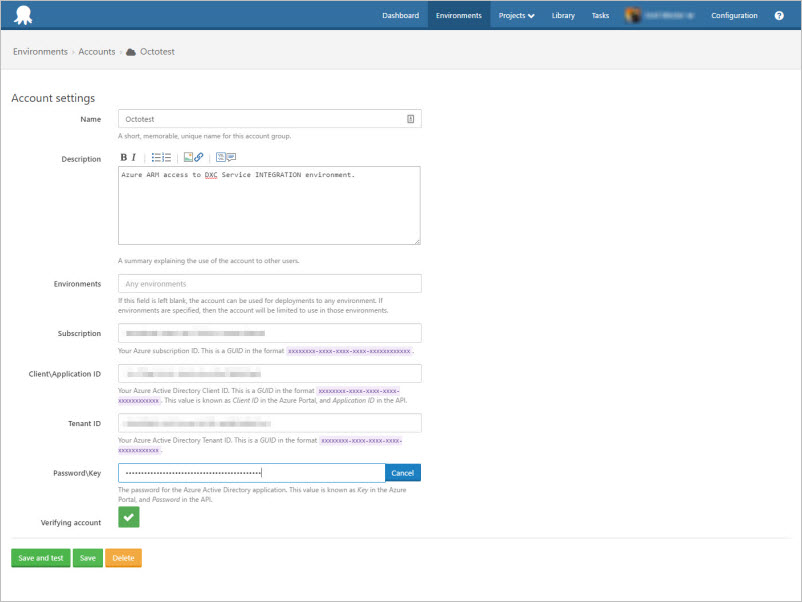Toggle bold in description editor
The image size is (802, 602).
click(x=124, y=157)
